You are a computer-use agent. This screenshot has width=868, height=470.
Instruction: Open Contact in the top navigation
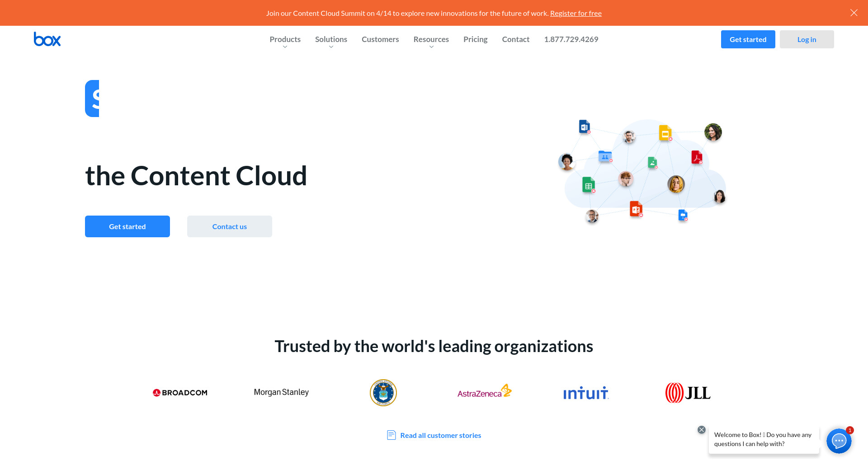point(515,39)
